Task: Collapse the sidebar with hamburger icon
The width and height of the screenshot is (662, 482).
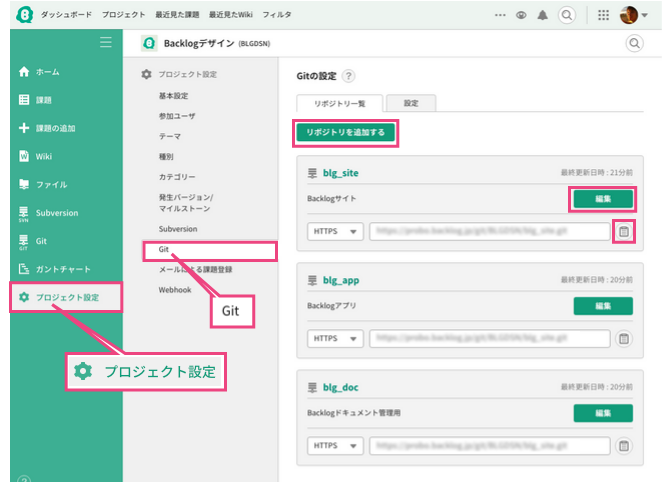Action: [106, 42]
